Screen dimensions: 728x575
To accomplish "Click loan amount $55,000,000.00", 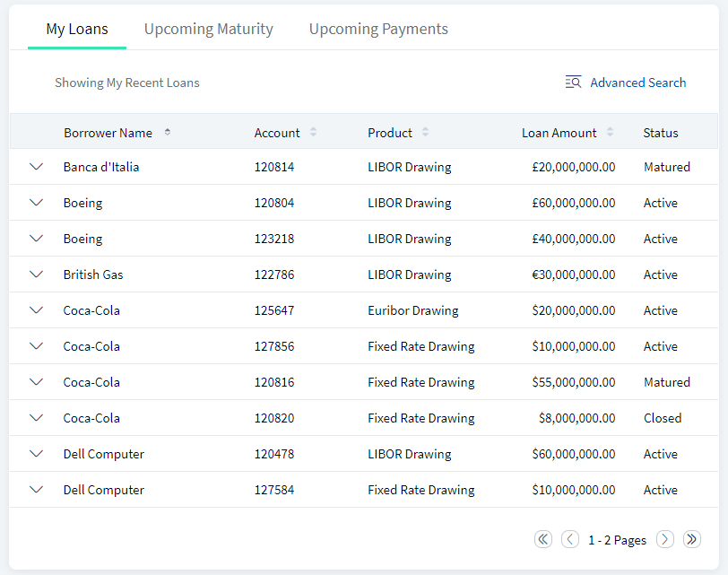I will point(574,382).
